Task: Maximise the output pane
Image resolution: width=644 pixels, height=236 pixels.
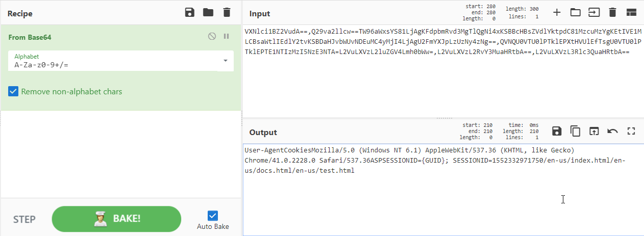Action: coord(631,132)
